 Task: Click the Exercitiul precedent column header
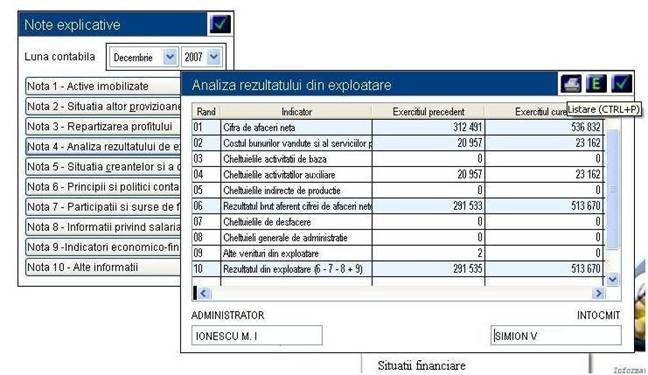coord(429,112)
